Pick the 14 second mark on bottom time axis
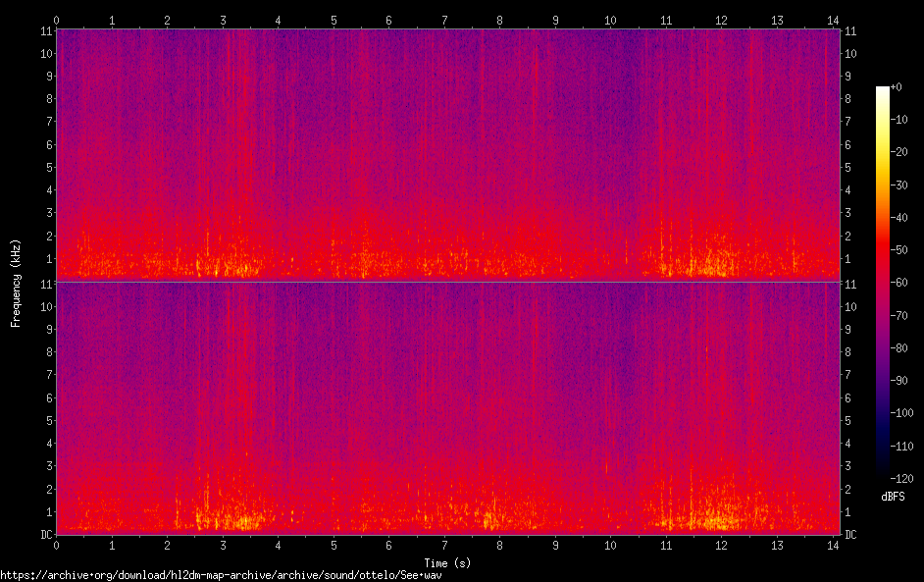924x582 pixels. (x=833, y=545)
